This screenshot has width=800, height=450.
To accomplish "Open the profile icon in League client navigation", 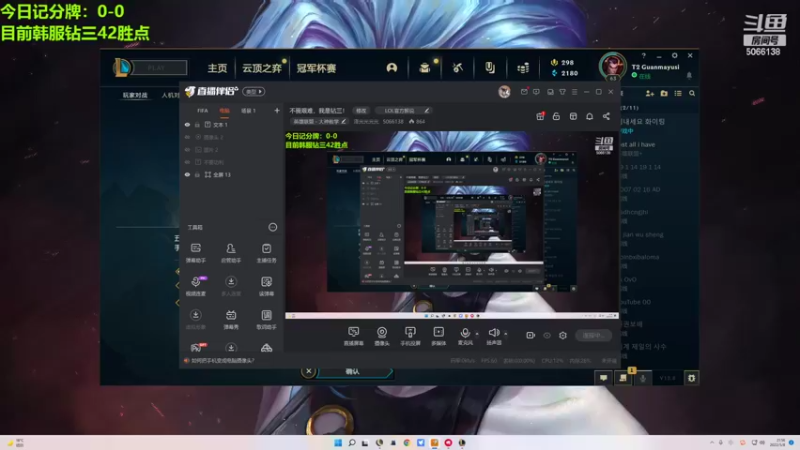I will 392,67.
